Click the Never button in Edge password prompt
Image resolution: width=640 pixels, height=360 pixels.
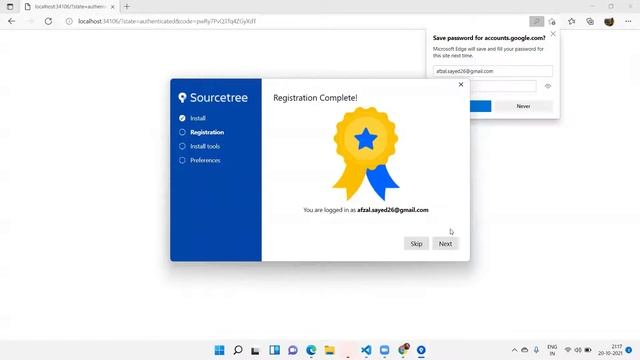click(523, 106)
